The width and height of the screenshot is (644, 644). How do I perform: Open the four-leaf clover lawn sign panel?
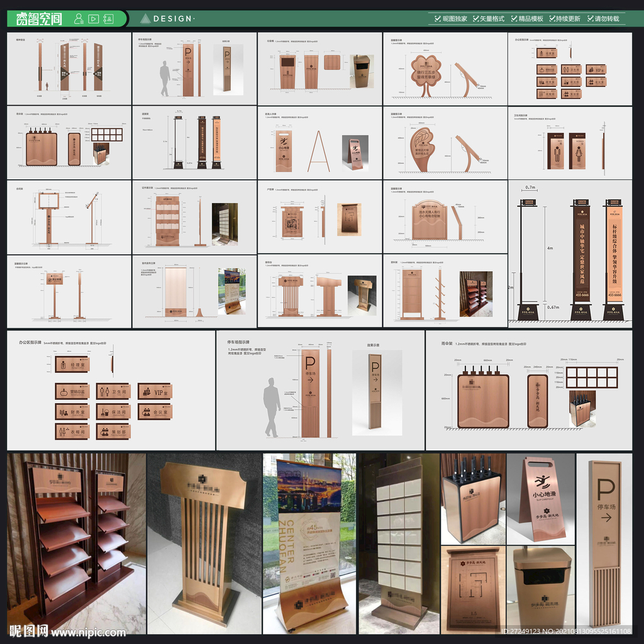445,69
